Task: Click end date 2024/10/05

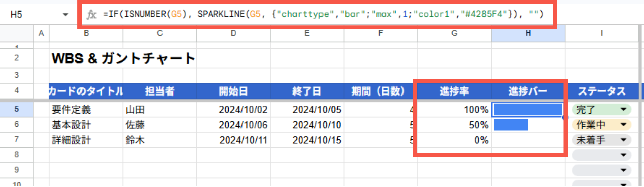Action: pos(307,109)
